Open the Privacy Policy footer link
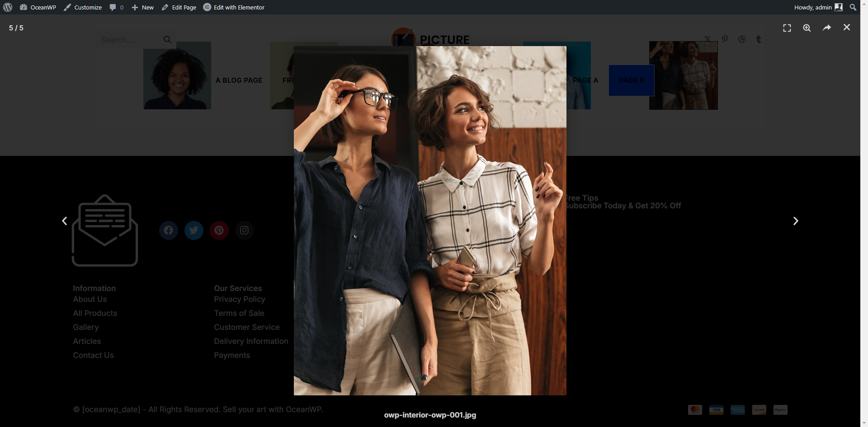This screenshot has width=868, height=427. pyautogui.click(x=240, y=299)
